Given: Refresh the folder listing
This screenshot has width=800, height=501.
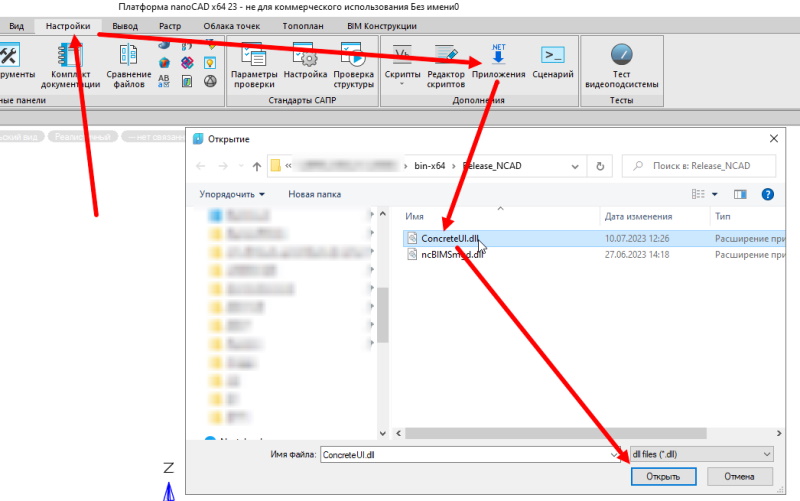Looking at the screenshot, I should [x=600, y=166].
